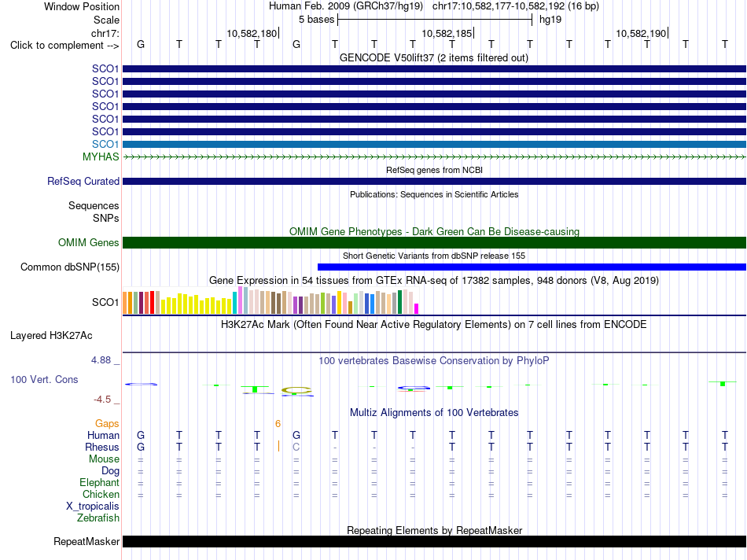Click the Common dbSNP(155) blue variant bar
The image size is (747, 560).
[532, 267]
